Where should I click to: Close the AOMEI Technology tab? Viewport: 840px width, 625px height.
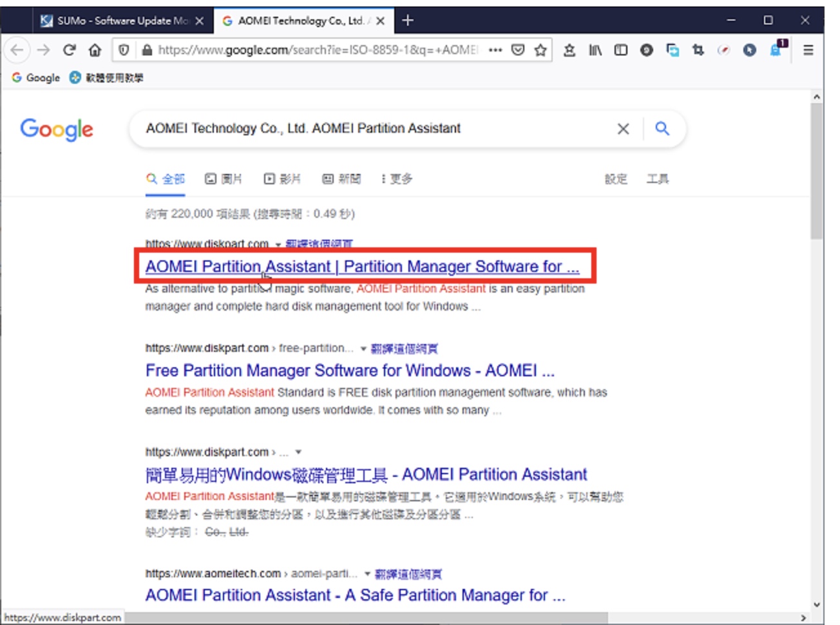[x=381, y=21]
